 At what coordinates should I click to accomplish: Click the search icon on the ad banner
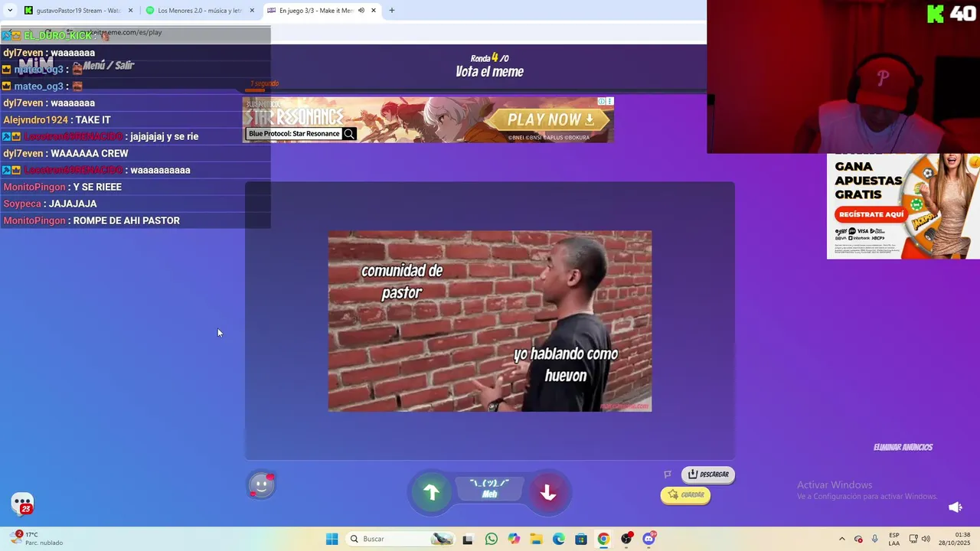[349, 134]
